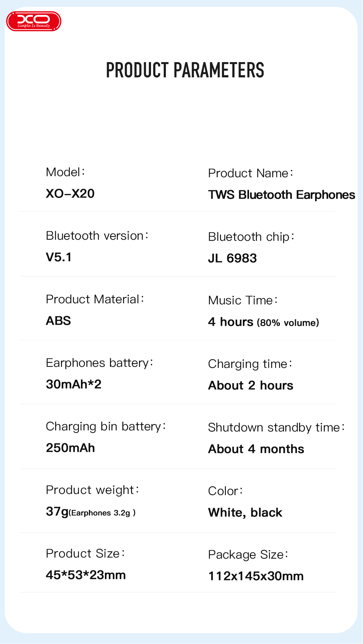The image size is (363, 644).
Task: Click the Bluetooth version value V5.1
Action: coord(59,257)
